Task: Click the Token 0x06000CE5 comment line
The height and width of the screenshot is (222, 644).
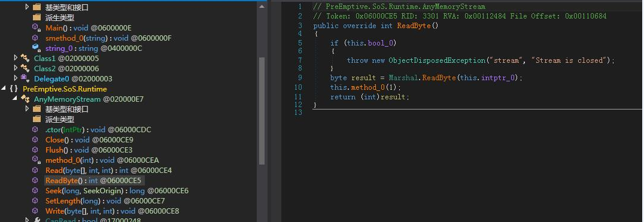Action: click(x=460, y=16)
